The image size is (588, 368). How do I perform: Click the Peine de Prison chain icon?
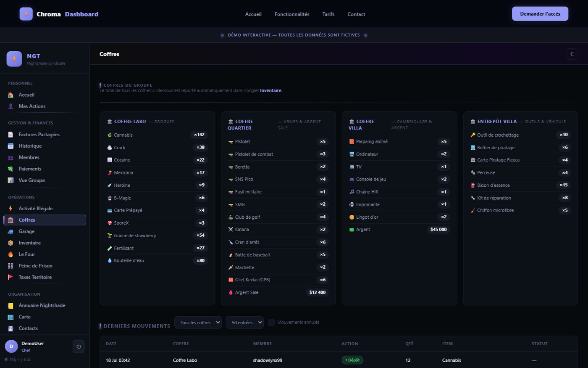pos(10,266)
